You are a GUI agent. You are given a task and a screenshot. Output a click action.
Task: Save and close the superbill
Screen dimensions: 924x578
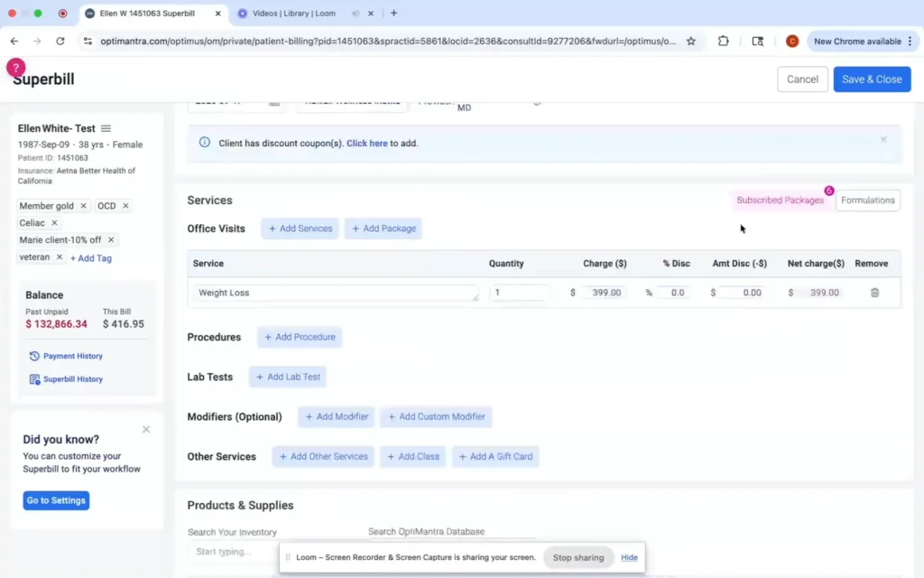pyautogui.click(x=872, y=79)
